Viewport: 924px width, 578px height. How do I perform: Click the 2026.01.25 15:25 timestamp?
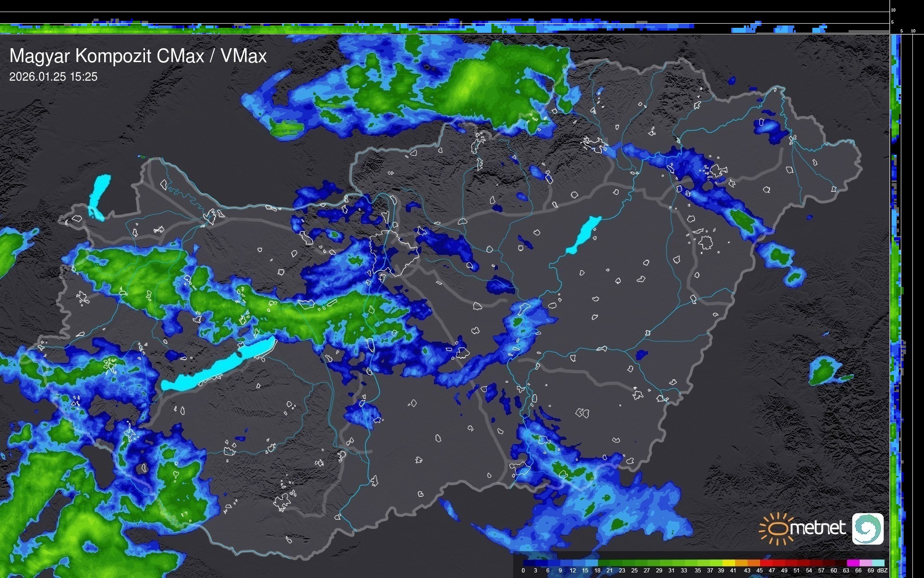click(x=53, y=77)
